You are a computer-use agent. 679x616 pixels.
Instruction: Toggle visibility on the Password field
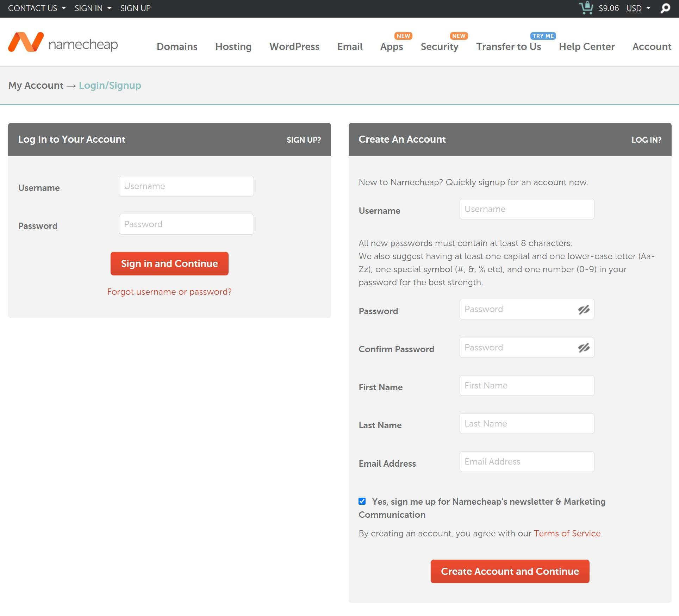click(584, 310)
